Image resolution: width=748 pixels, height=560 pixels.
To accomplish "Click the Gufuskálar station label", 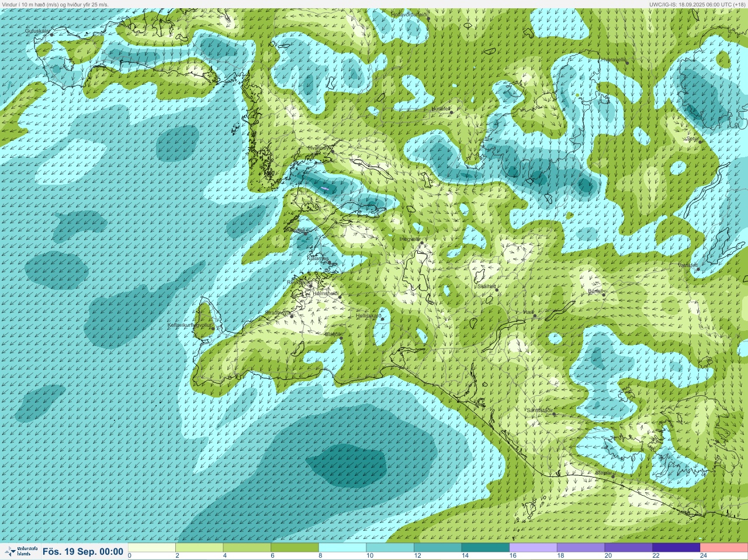I will click(x=37, y=30).
